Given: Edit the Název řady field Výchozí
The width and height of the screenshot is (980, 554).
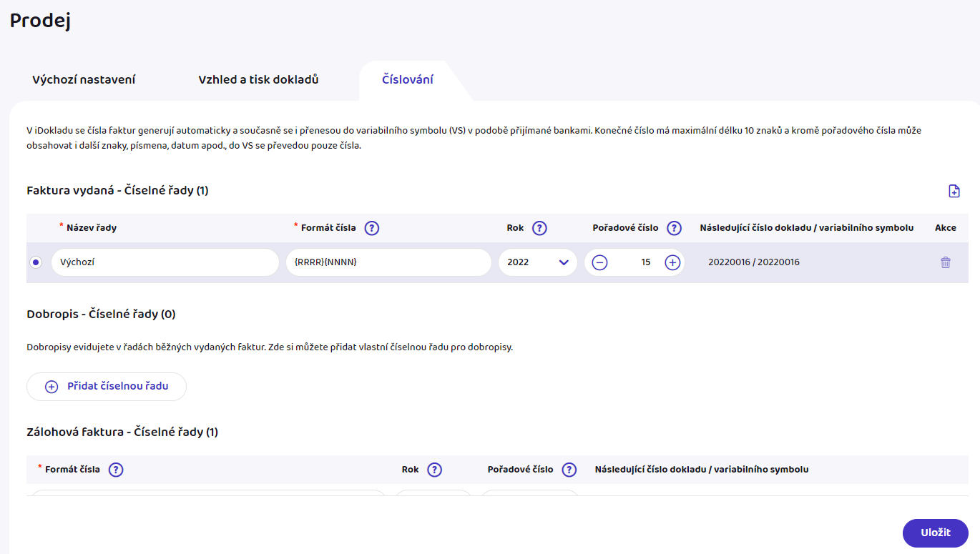Looking at the screenshot, I should tap(165, 262).
